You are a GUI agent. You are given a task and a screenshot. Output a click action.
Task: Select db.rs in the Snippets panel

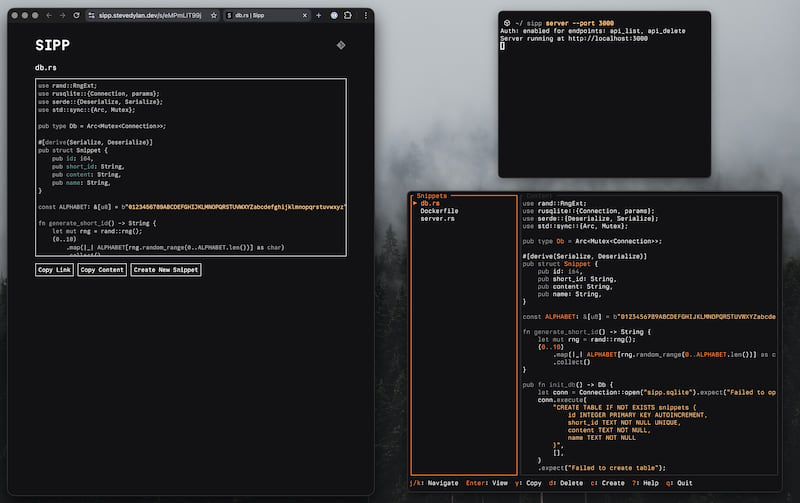click(429, 203)
